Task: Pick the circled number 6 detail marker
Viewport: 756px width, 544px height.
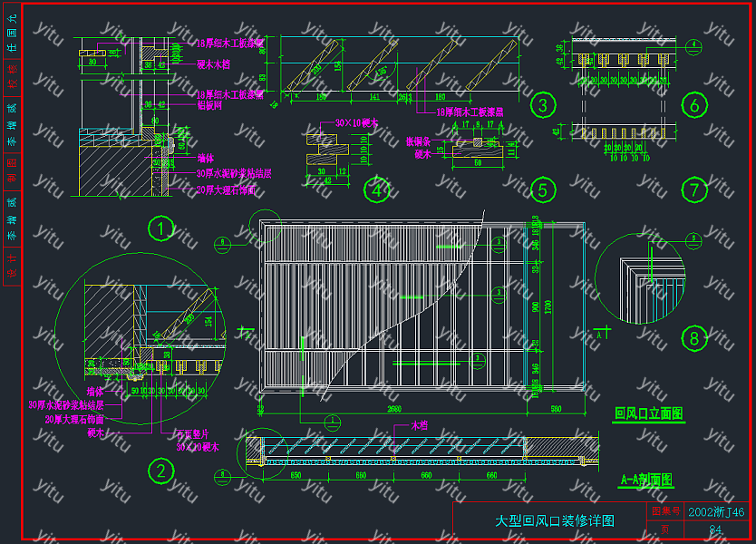Action: pyautogui.click(x=694, y=105)
